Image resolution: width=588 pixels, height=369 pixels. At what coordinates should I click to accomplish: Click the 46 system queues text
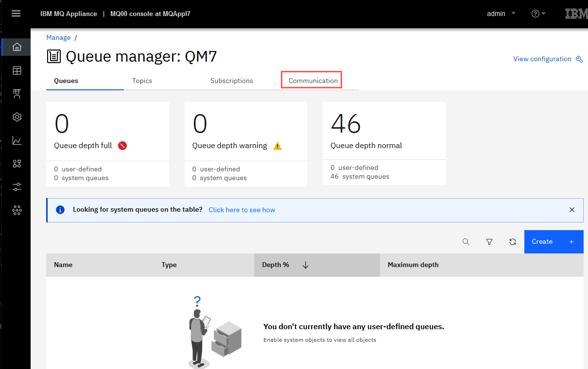(360, 176)
